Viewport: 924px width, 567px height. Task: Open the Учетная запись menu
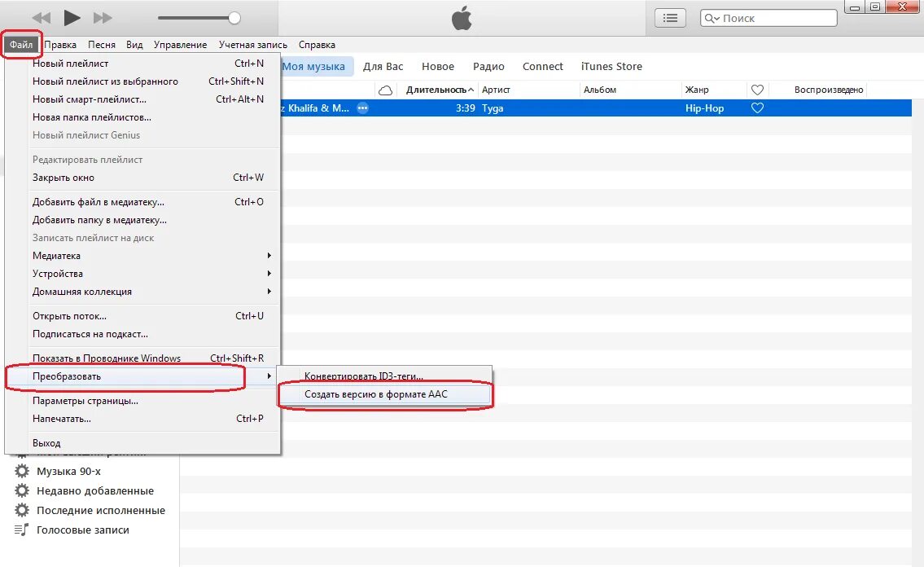tap(253, 45)
